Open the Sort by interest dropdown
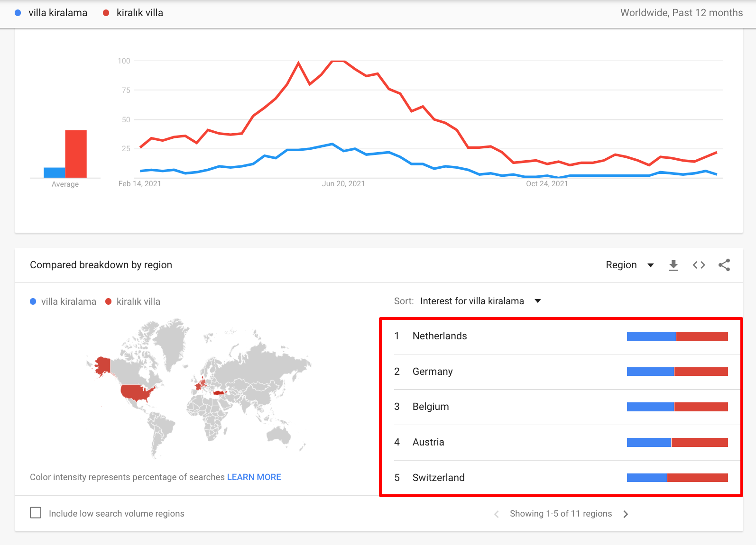Image resolution: width=756 pixels, height=545 pixels. tap(472, 301)
